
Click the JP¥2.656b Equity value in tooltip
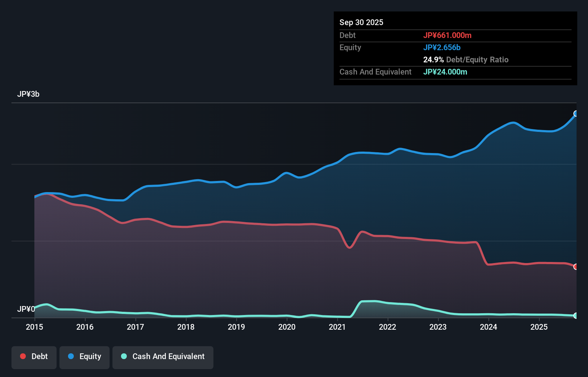[442, 47]
